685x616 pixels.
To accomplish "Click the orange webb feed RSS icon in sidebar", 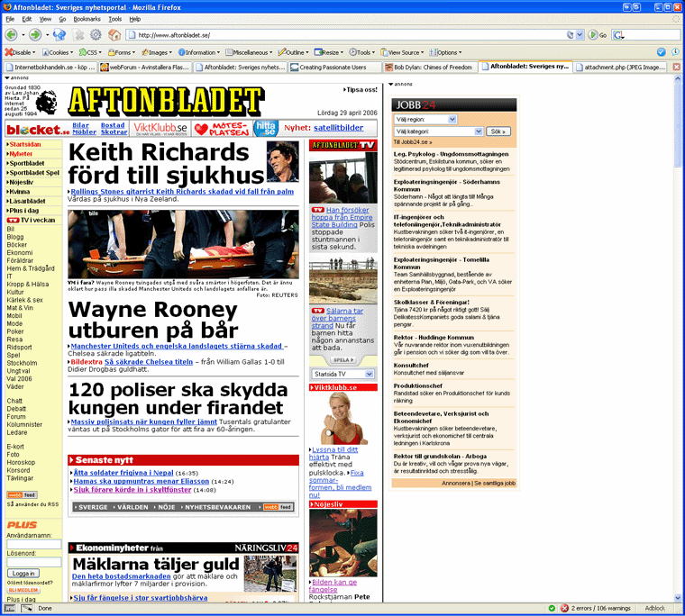I will (22, 494).
